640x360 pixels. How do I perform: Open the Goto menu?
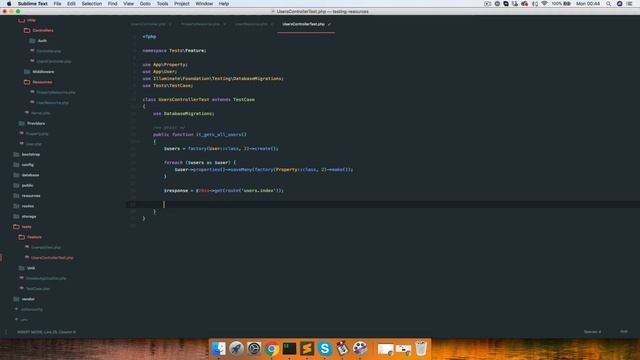click(145, 4)
